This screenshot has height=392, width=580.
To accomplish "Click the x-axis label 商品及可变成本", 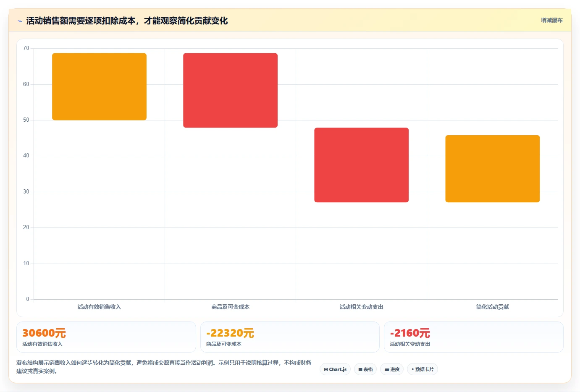I will pyautogui.click(x=230, y=307).
